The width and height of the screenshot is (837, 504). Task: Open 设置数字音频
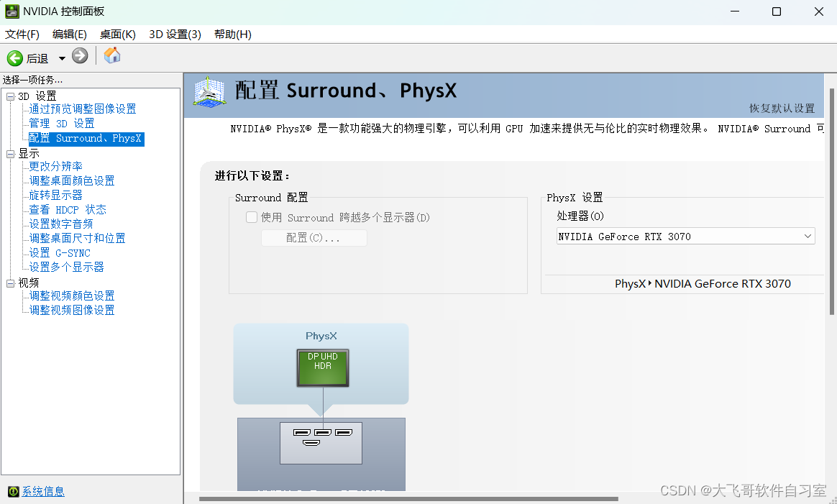(x=61, y=224)
